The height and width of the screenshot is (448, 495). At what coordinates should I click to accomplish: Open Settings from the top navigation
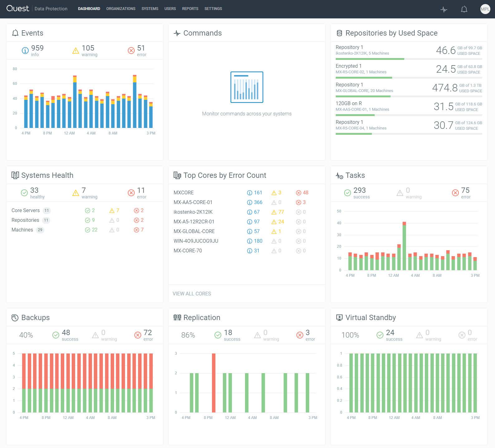213,9
